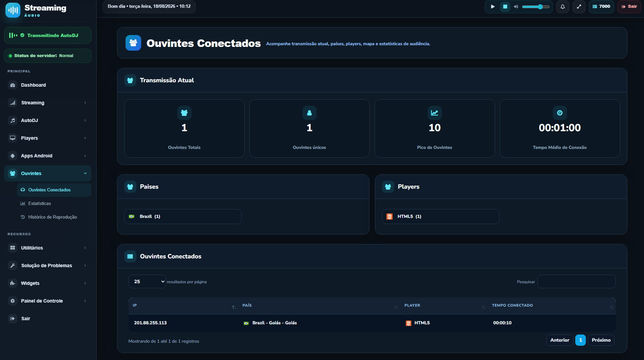Select the HTML5 (1) player entry

(x=441, y=217)
